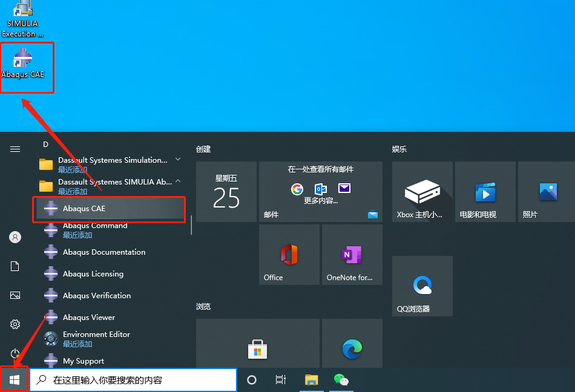
Task: Open the Abaqus CAE desktop shortcut
Action: [23, 64]
